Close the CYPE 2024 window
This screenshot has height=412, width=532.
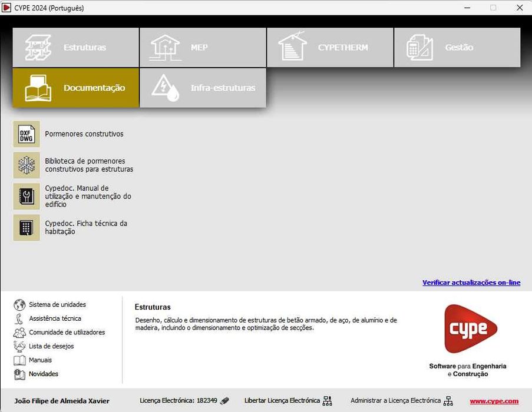pyautogui.click(x=520, y=8)
